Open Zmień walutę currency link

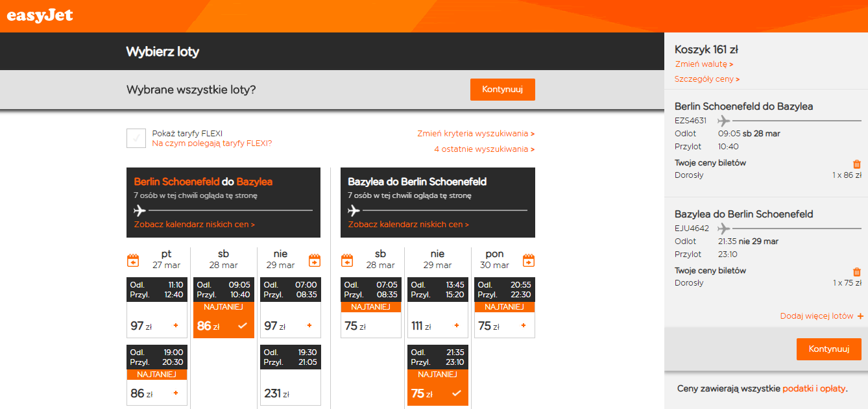coord(704,64)
